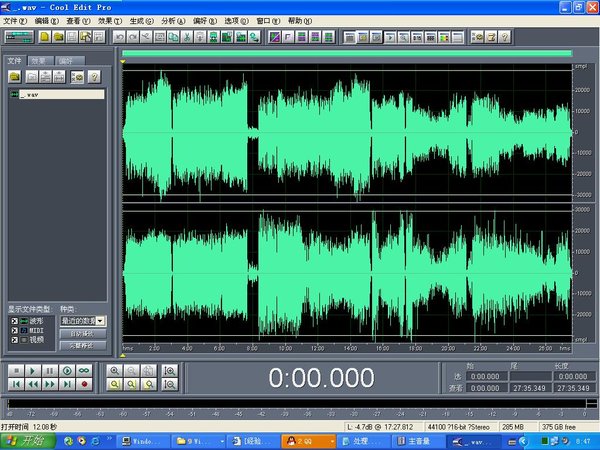
Task: Click the Stop transport button
Action: (15, 370)
